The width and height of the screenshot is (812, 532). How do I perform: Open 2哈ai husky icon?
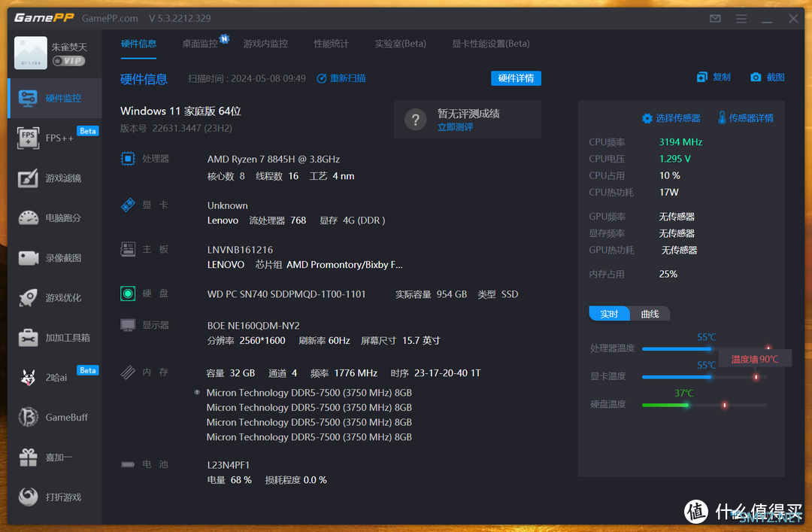tap(28, 378)
